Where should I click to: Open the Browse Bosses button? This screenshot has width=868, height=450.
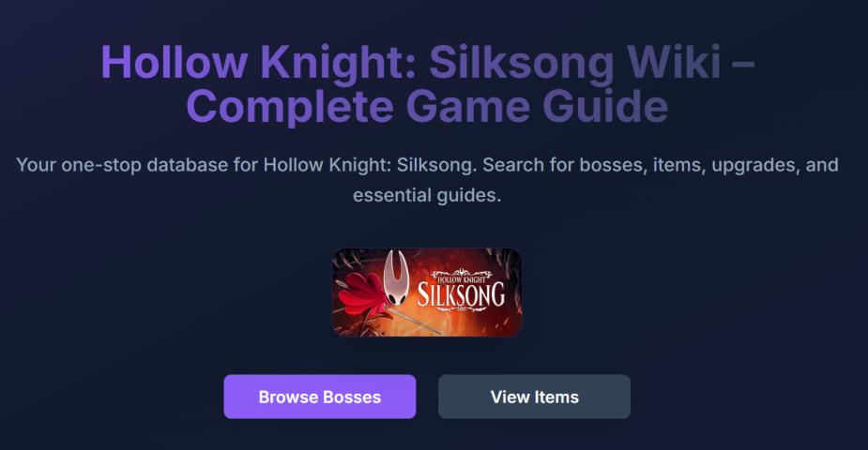[x=319, y=397]
